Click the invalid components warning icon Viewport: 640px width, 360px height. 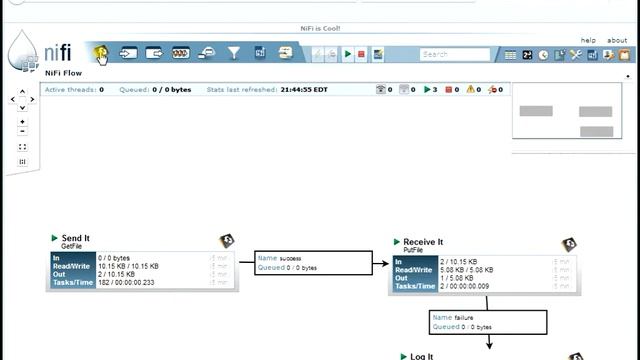471,89
